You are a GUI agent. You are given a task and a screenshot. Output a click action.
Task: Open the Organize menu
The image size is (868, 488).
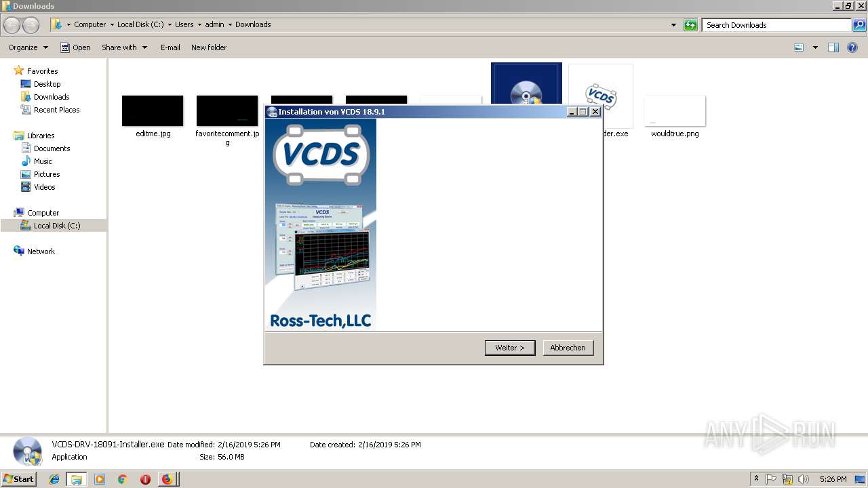coord(28,47)
